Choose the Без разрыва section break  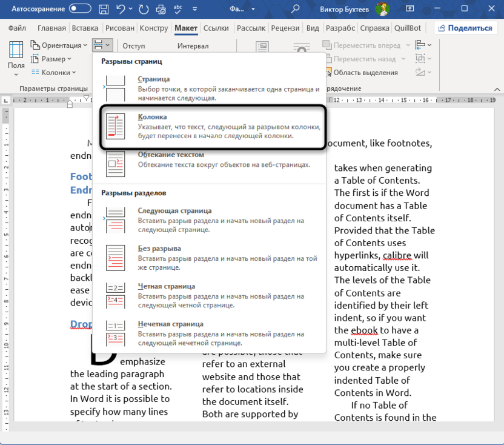[x=210, y=258]
